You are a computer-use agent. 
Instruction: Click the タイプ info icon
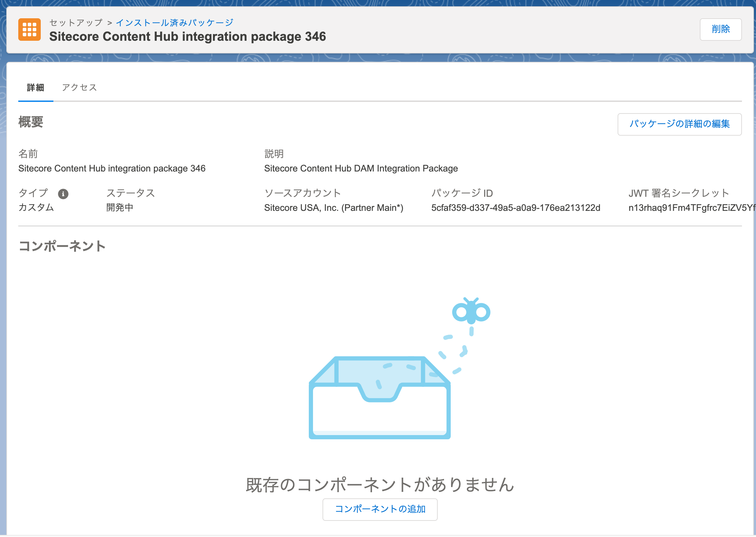click(63, 194)
